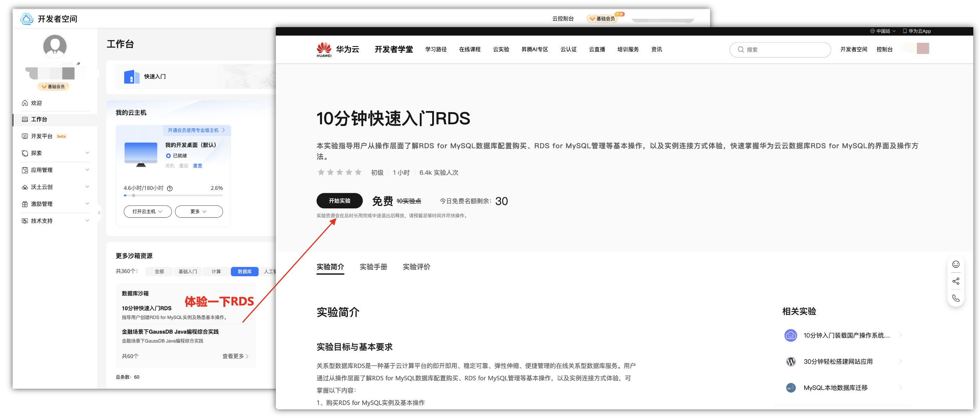This screenshot has height=418, width=980.
Task: Click the host usage progress bar
Action: tap(173, 195)
